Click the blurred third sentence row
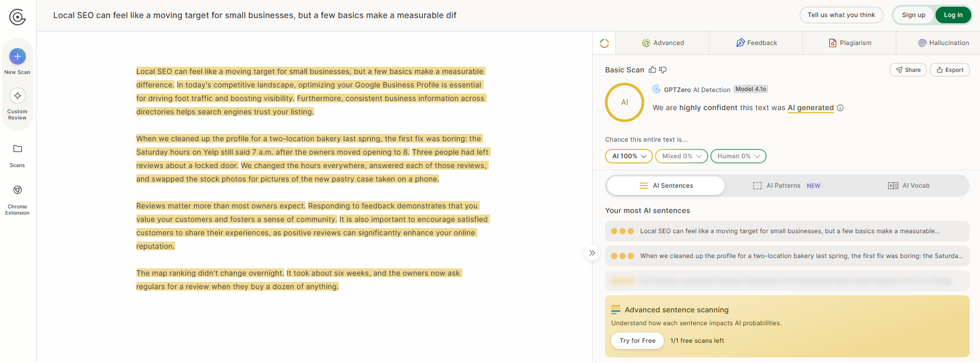The image size is (980, 363). [x=787, y=281]
